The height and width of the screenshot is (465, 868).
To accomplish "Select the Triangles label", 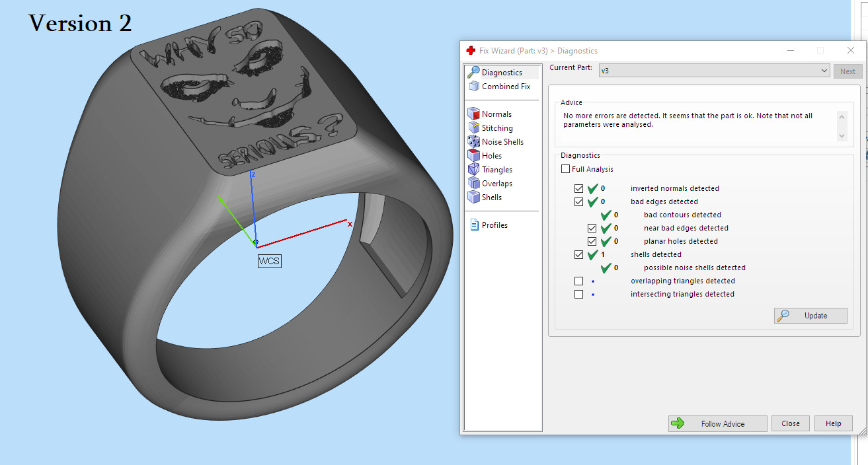I will (497, 170).
